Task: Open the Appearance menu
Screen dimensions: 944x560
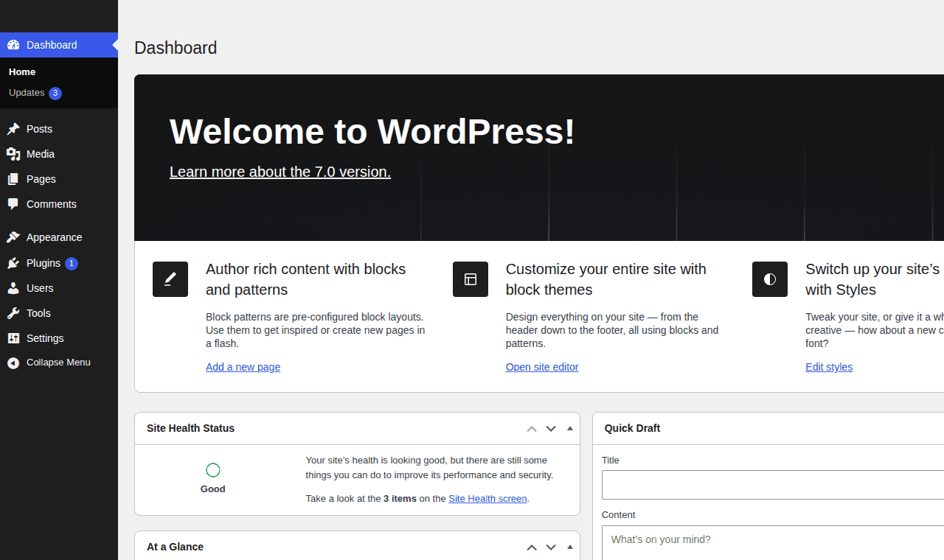Action: (x=59, y=237)
